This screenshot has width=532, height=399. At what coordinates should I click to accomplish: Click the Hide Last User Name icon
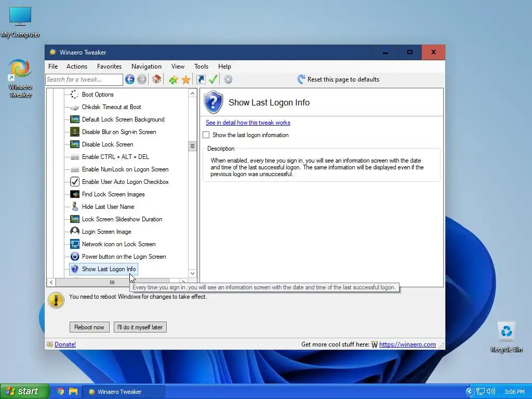point(75,207)
